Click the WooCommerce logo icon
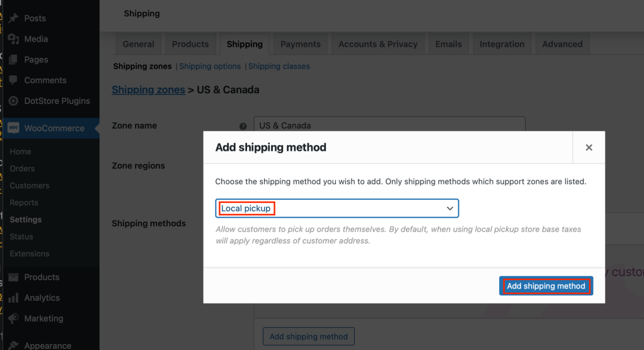Viewport: 644px width, 350px height. pos(14,128)
